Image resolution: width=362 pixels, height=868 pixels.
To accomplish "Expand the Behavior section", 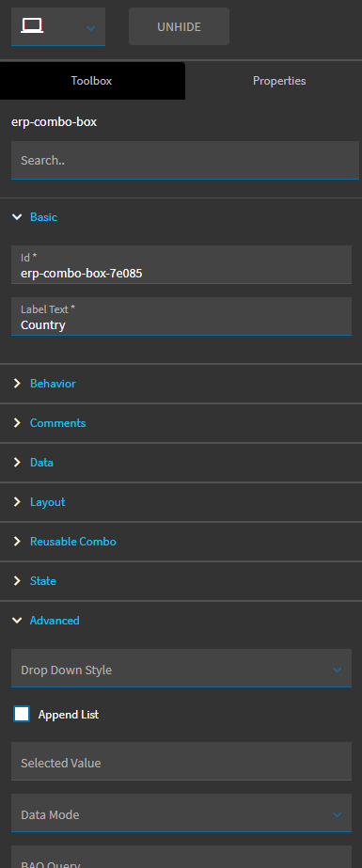I will click(53, 384).
